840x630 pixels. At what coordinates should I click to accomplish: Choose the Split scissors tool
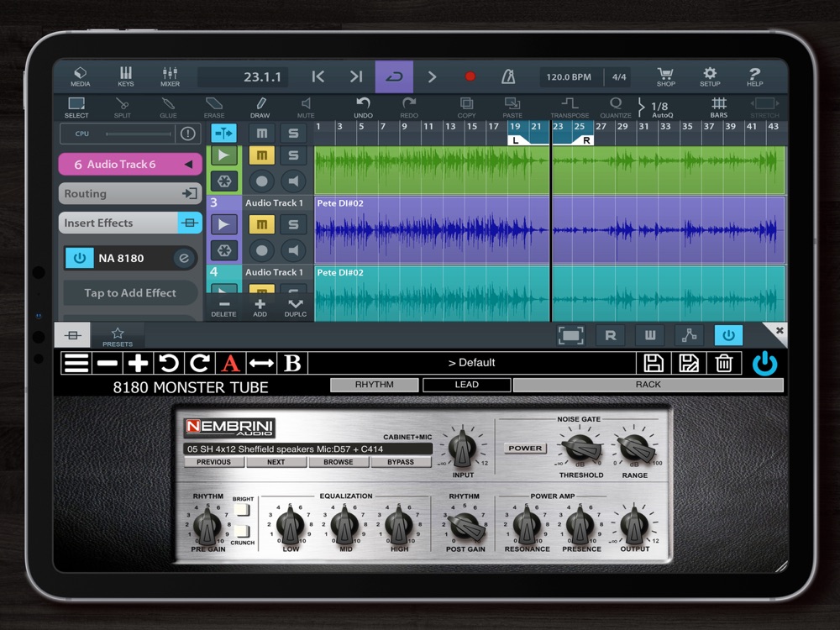122,108
